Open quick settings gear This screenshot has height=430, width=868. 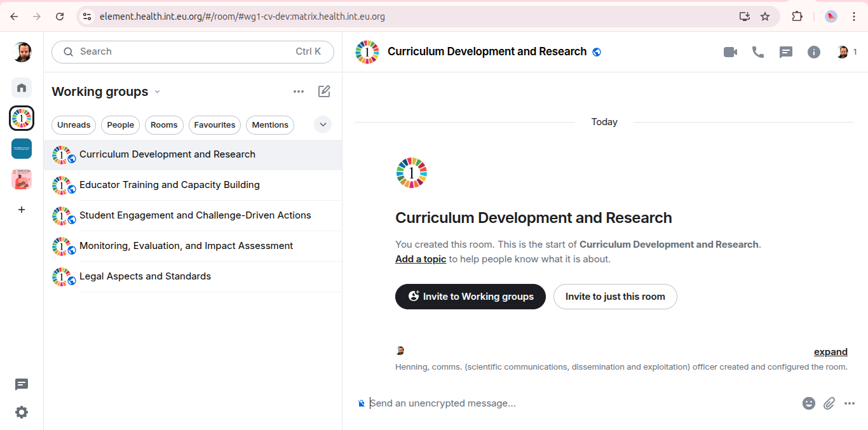coord(22,412)
